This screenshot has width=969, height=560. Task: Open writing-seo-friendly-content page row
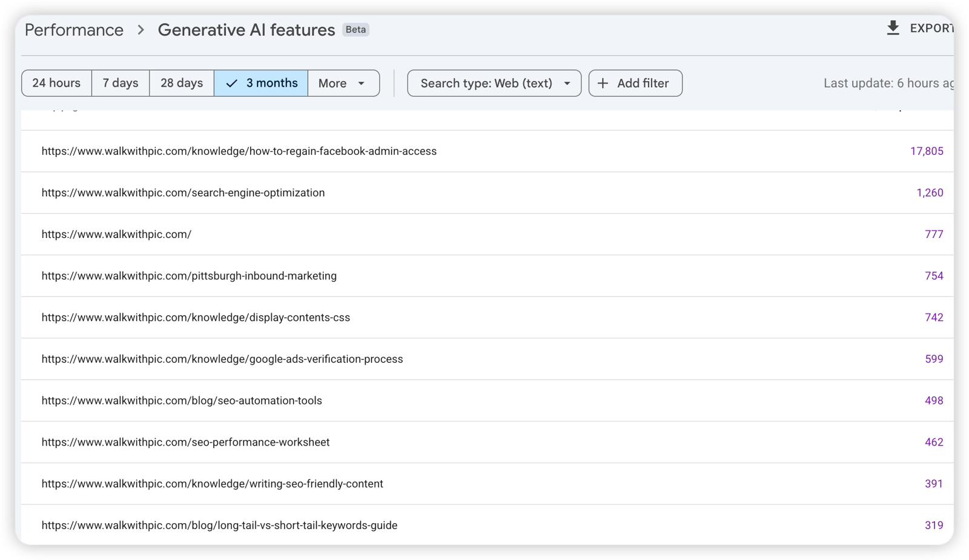tap(488, 484)
